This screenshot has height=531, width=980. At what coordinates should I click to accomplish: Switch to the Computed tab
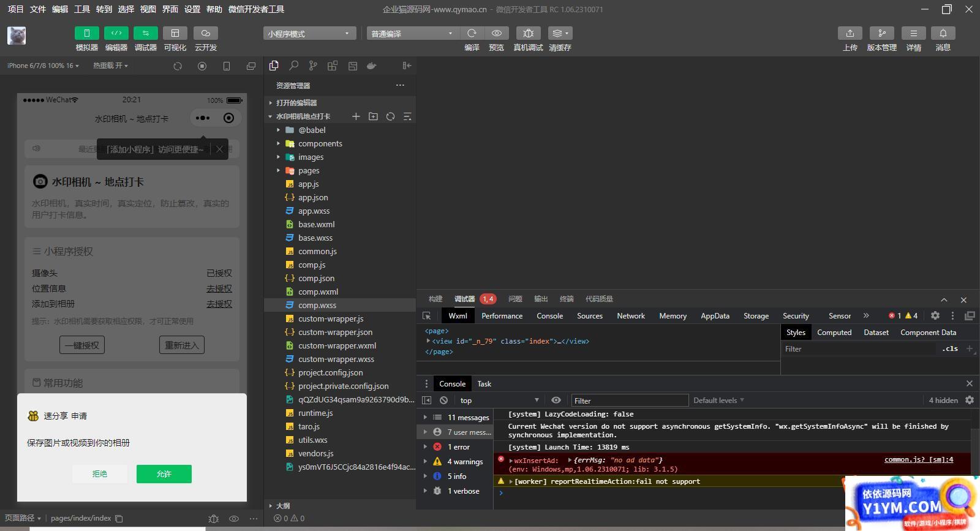coord(834,333)
